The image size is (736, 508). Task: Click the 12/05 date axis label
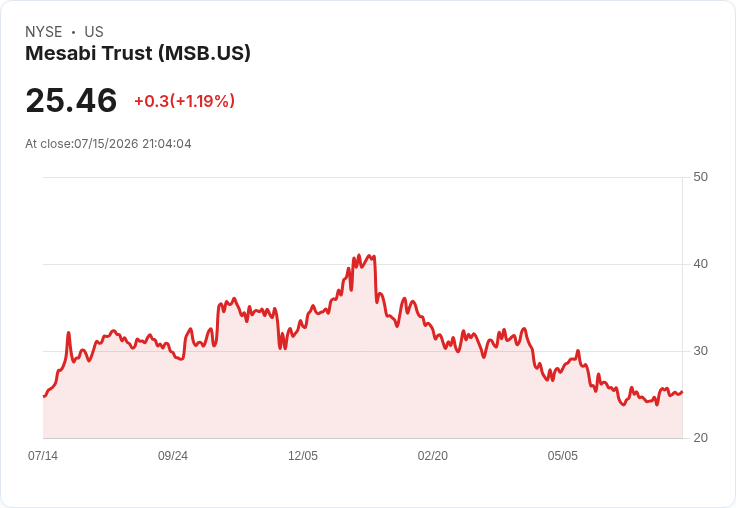303,455
